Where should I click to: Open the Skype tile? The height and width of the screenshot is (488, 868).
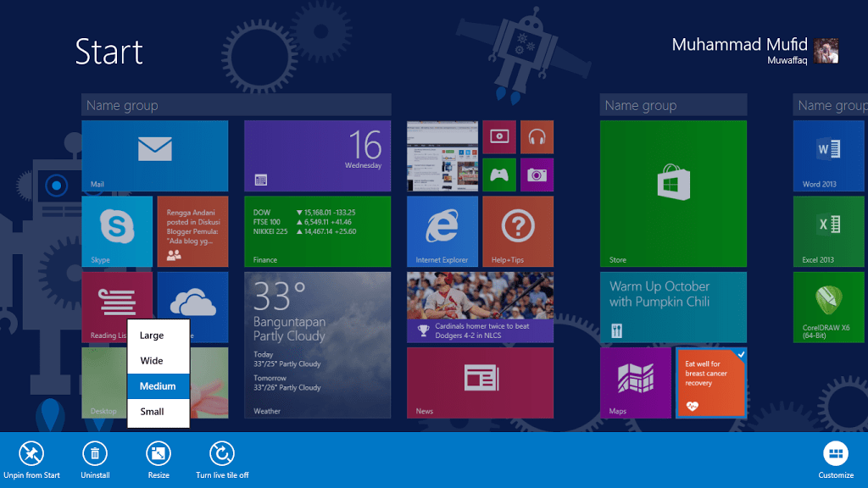(117, 231)
